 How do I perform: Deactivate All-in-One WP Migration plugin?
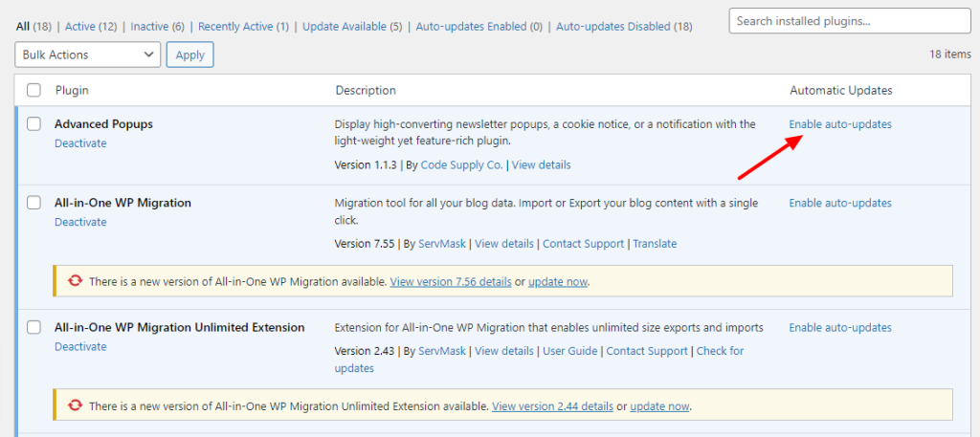pyautogui.click(x=80, y=222)
